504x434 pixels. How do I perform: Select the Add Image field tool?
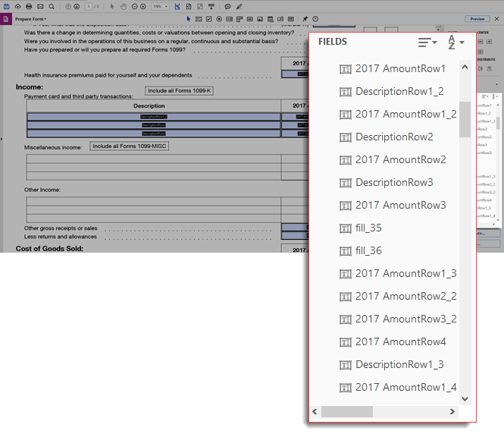260,19
